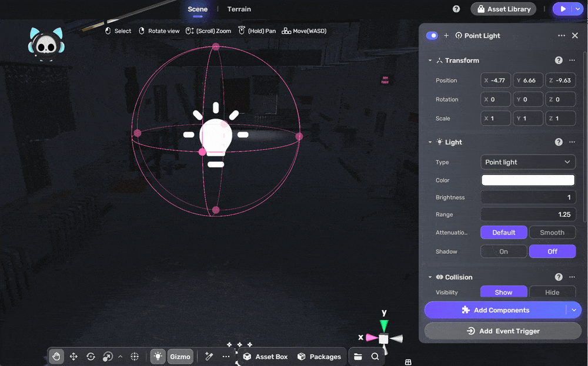This screenshot has width=588, height=366.
Task: Switch to the Terrain tab
Action: 239,9
